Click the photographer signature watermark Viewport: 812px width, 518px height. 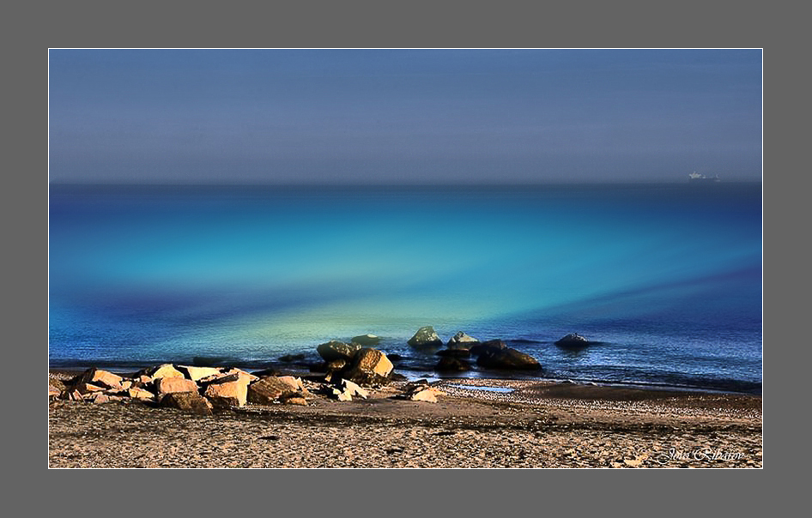point(701,455)
